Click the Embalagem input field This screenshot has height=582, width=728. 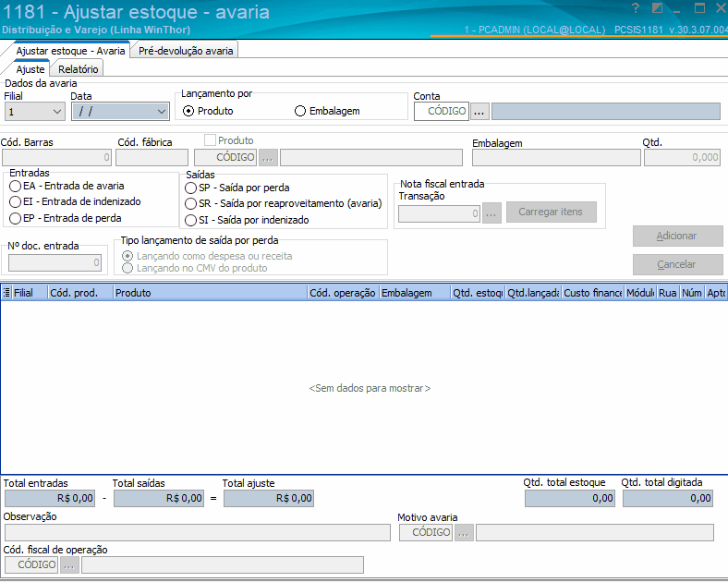pos(556,158)
